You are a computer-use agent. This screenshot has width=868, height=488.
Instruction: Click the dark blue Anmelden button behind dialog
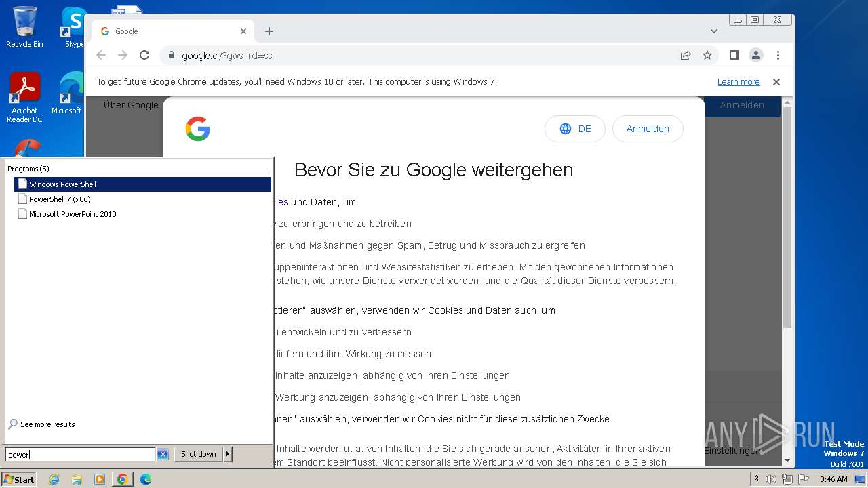click(x=742, y=105)
